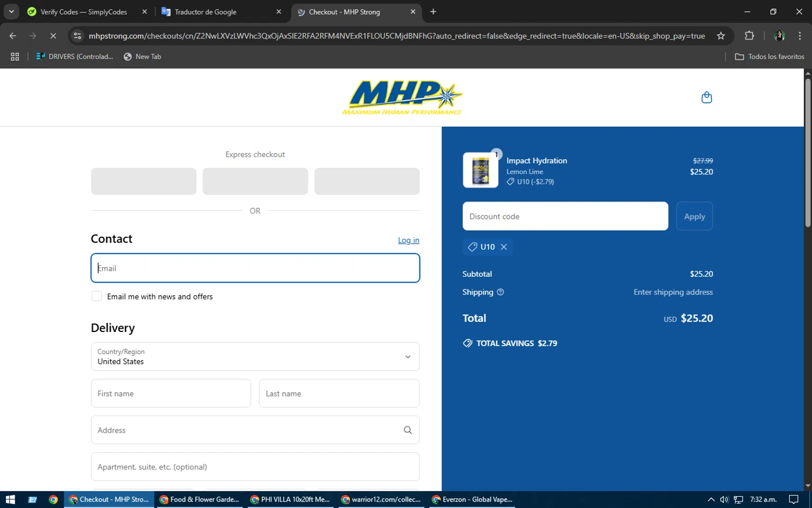Check Email me with news and offers
The width and height of the screenshot is (812, 508).
96,296
